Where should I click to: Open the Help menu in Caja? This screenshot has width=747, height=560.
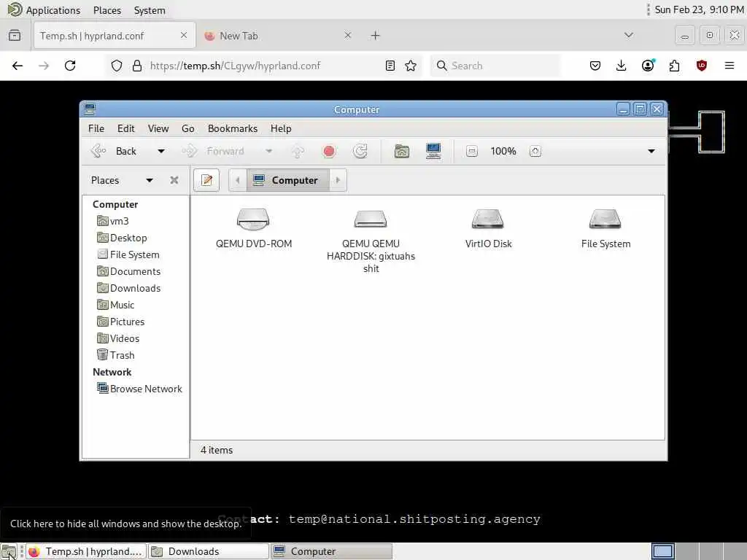point(281,128)
